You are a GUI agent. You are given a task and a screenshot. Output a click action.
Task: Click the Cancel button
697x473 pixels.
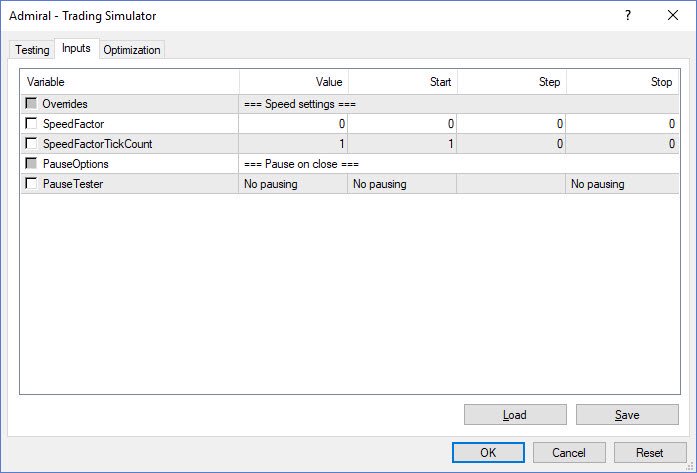(x=569, y=452)
